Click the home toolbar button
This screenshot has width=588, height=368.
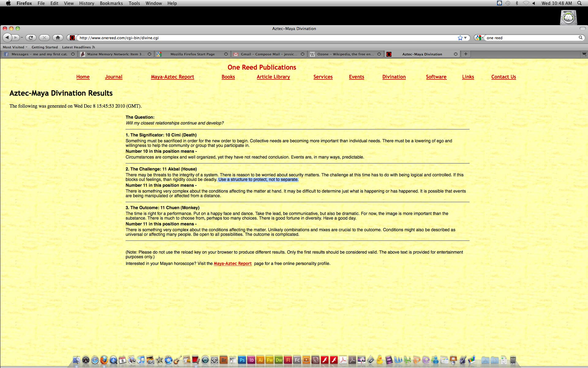(58, 38)
